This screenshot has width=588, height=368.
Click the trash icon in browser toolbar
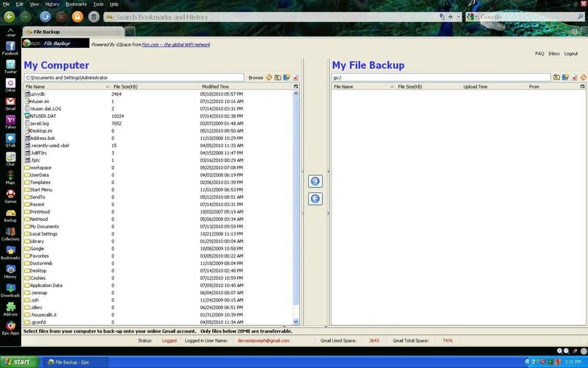coord(93,15)
